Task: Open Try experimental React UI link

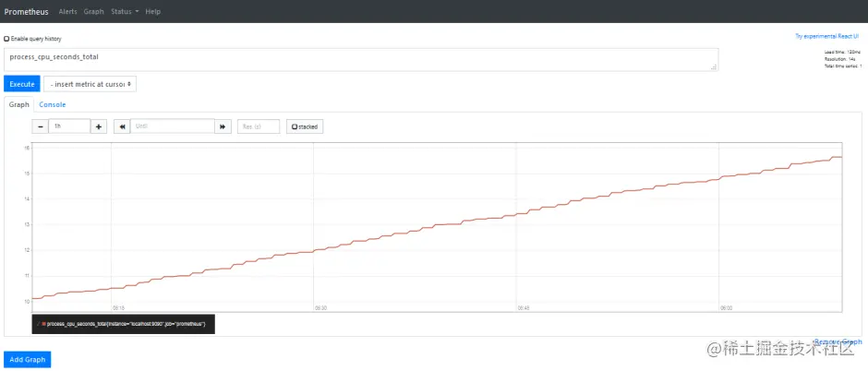Action: click(827, 36)
